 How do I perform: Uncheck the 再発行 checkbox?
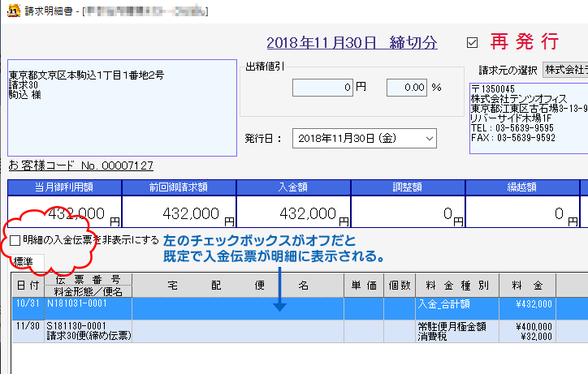click(x=473, y=42)
